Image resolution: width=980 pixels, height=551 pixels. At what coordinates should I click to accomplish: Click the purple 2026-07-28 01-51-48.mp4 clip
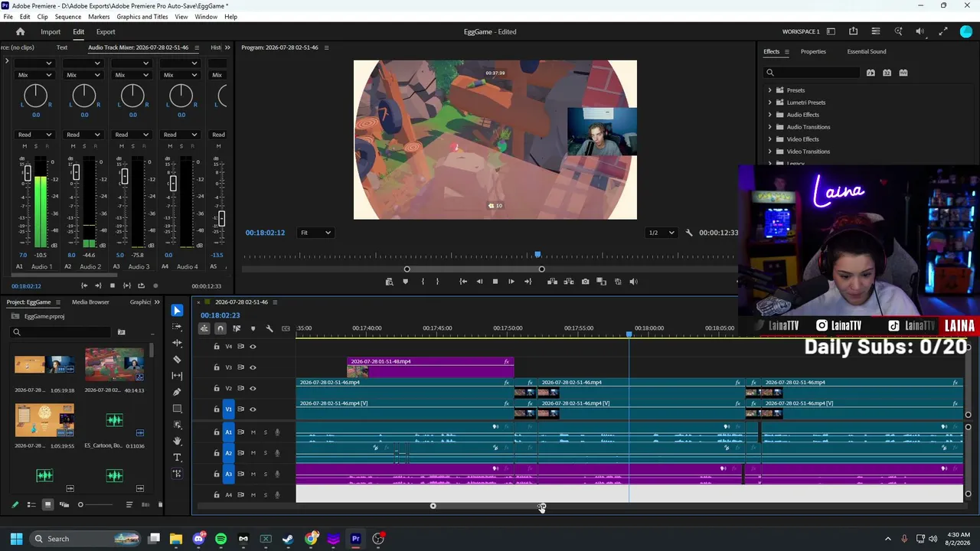(430, 367)
